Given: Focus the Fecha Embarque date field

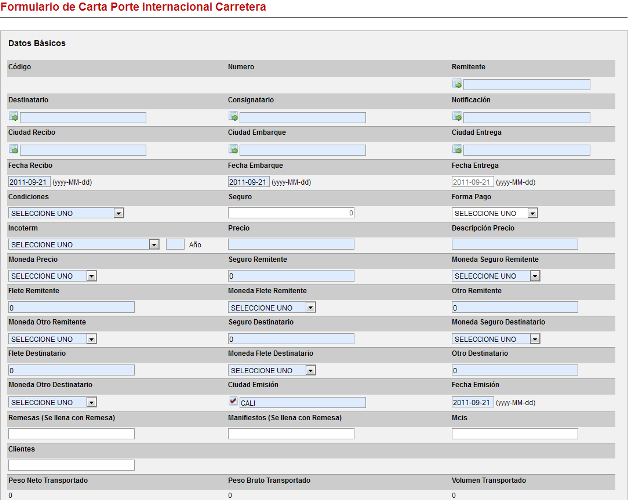Looking at the screenshot, I should (x=248, y=182).
